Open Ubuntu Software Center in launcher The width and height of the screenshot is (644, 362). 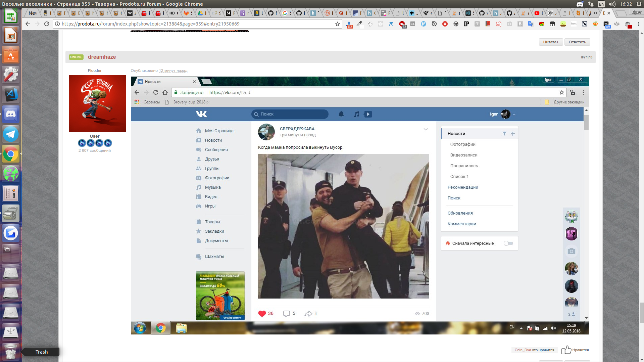(x=11, y=55)
